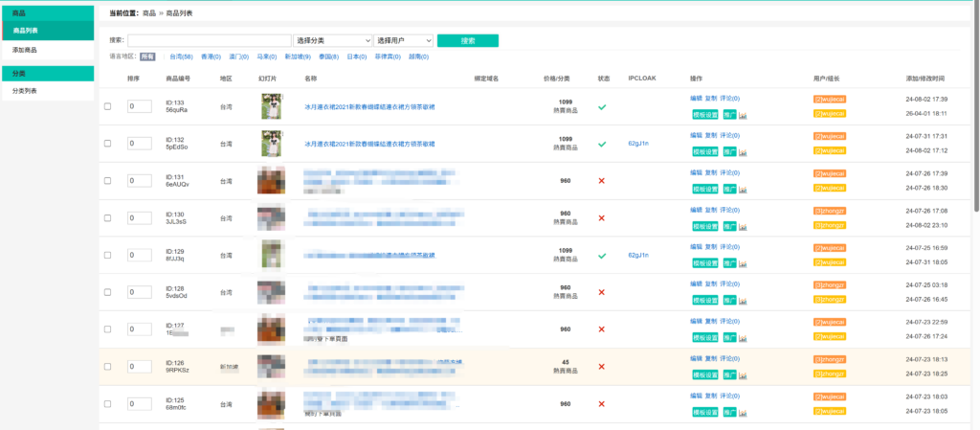Screen dimensions: 980x430
Task: Open statistics chart icon for product ID:128
Action: point(743,301)
